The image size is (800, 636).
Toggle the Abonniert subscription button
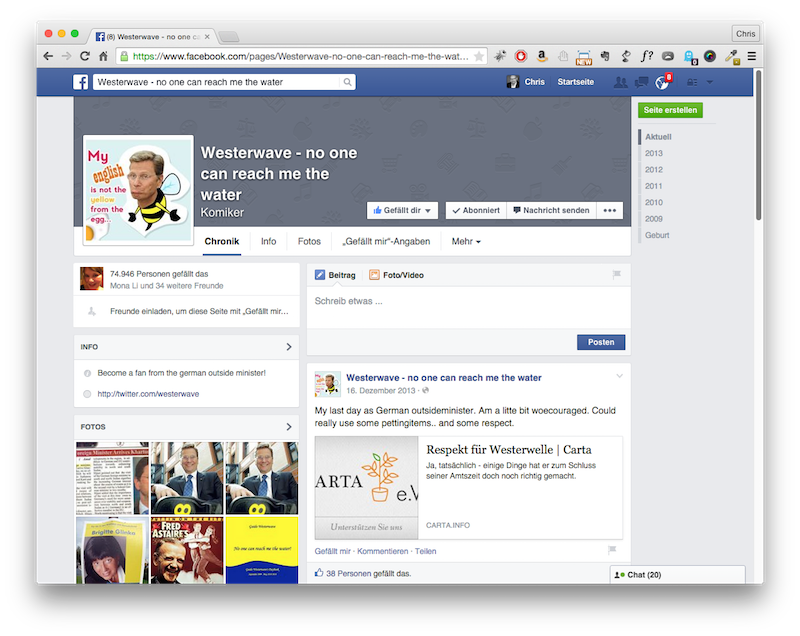(474, 210)
